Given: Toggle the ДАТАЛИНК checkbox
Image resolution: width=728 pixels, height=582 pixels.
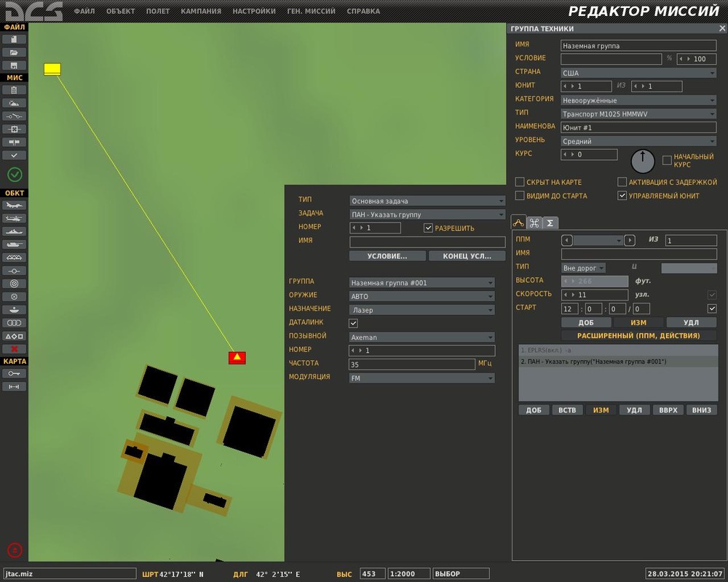Looking at the screenshot, I should [x=353, y=323].
